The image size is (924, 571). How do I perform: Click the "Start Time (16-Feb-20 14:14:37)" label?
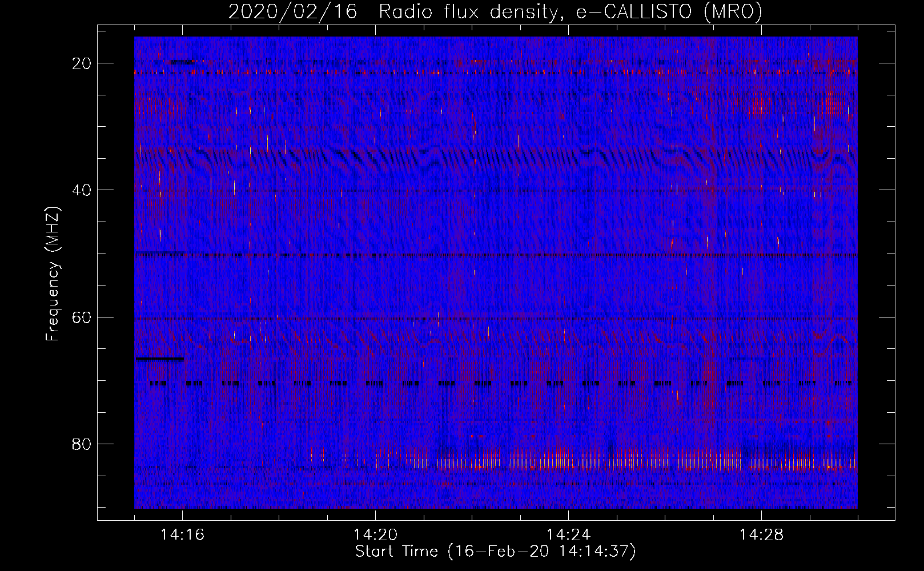click(x=495, y=552)
